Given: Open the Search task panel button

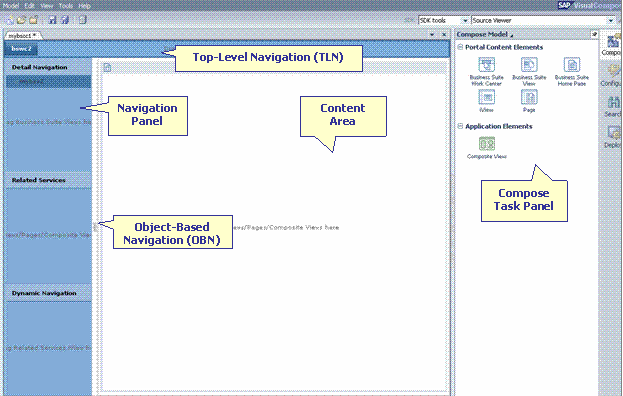Looking at the screenshot, I should point(612,106).
